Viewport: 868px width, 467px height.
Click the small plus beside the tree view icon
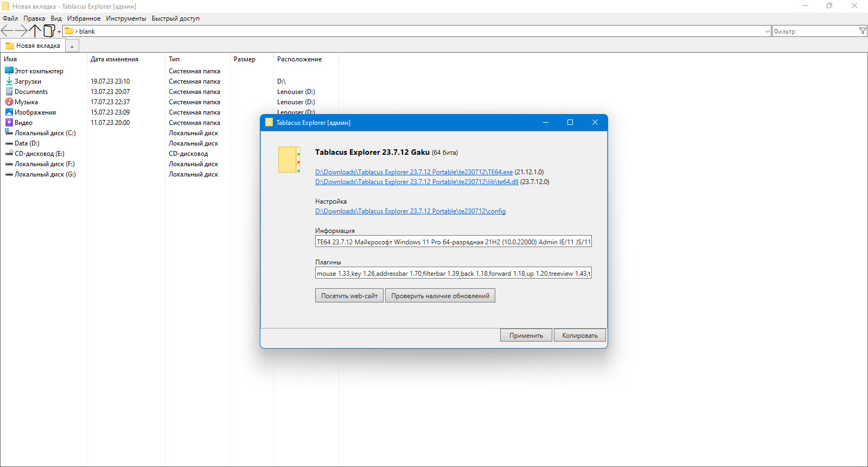[x=59, y=31]
